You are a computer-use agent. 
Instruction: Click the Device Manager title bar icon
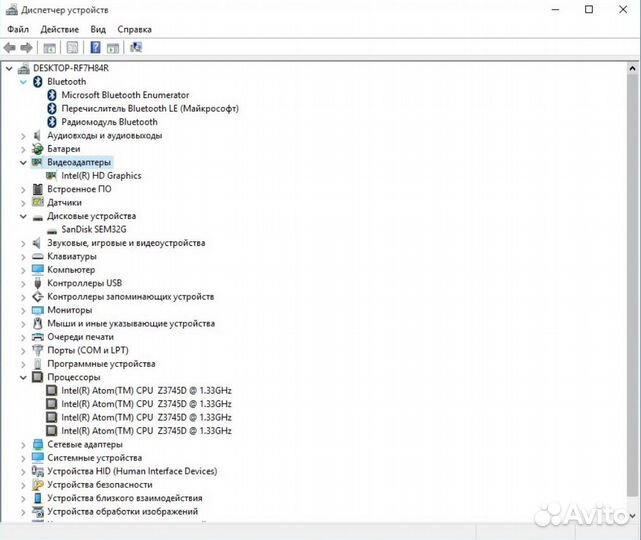(11, 10)
